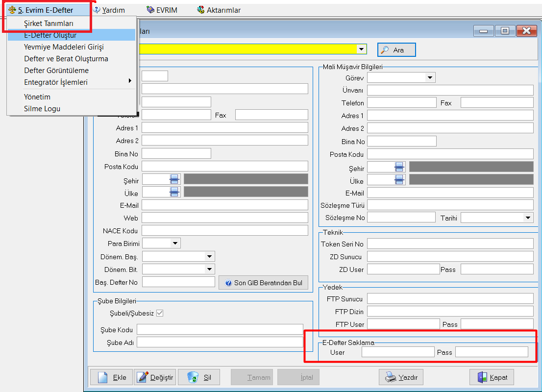Expand Entegratör İşlemleri submenu arrow

coord(130,80)
